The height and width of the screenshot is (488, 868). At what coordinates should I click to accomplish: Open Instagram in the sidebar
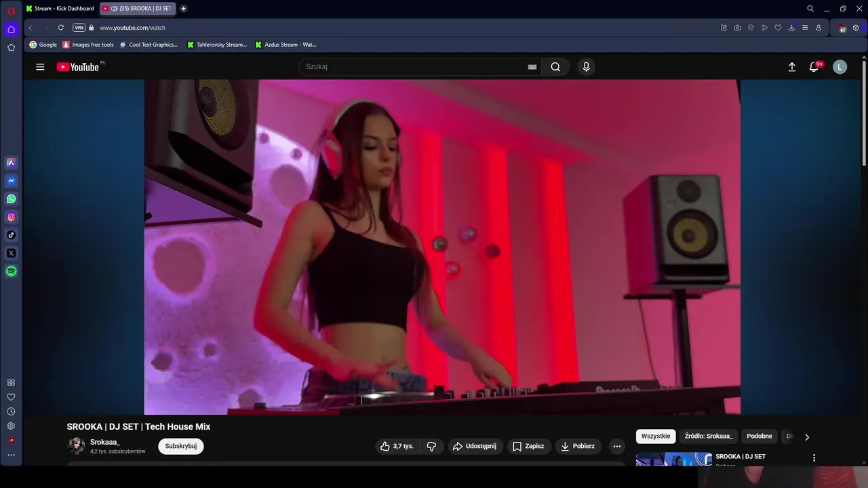click(x=11, y=218)
